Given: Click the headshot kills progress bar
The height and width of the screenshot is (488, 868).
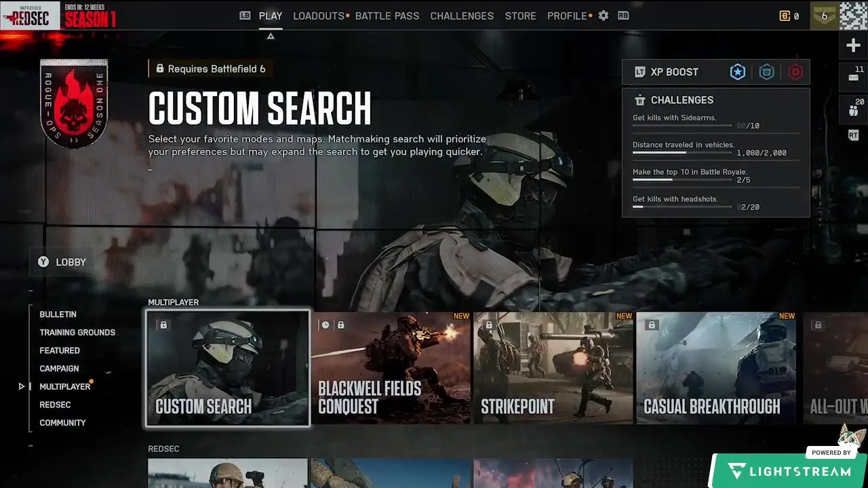Looking at the screenshot, I should click(682, 207).
